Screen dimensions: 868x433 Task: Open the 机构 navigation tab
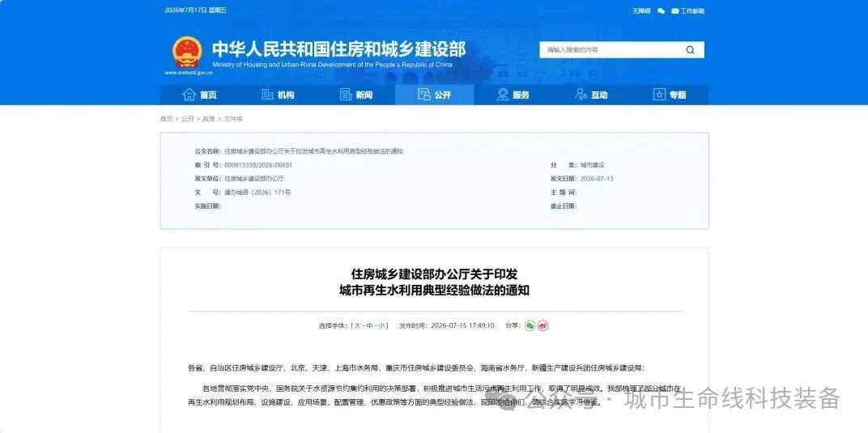(278, 95)
